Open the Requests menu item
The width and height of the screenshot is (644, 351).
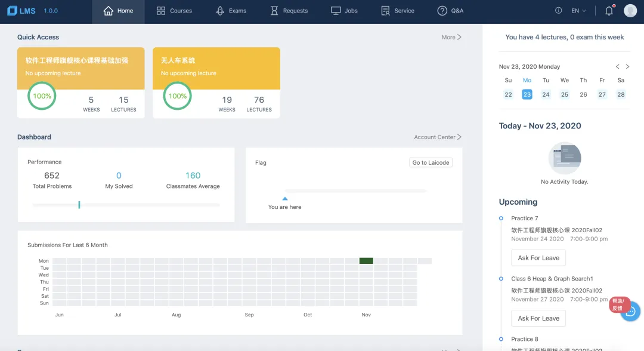289,11
